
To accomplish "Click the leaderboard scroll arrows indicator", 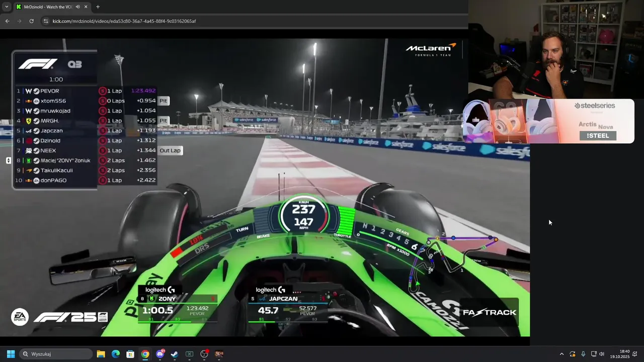I will click(8, 160).
